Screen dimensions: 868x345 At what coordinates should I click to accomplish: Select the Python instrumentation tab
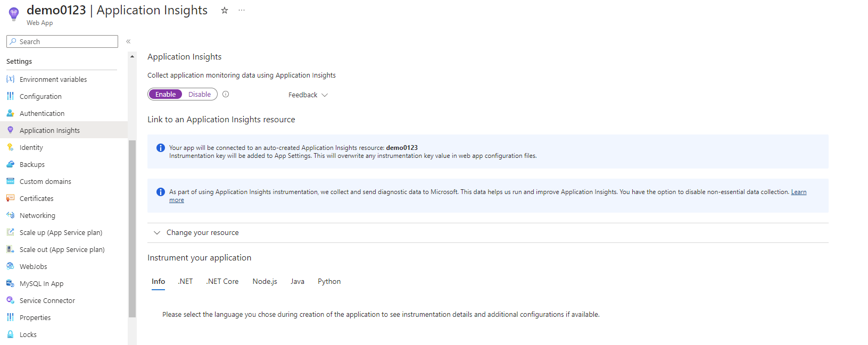pyautogui.click(x=329, y=282)
